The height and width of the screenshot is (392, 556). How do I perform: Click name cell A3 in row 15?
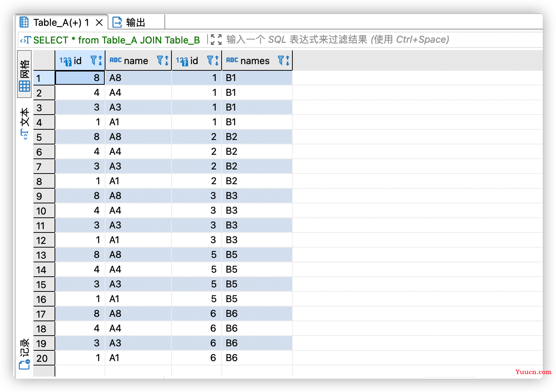138,284
